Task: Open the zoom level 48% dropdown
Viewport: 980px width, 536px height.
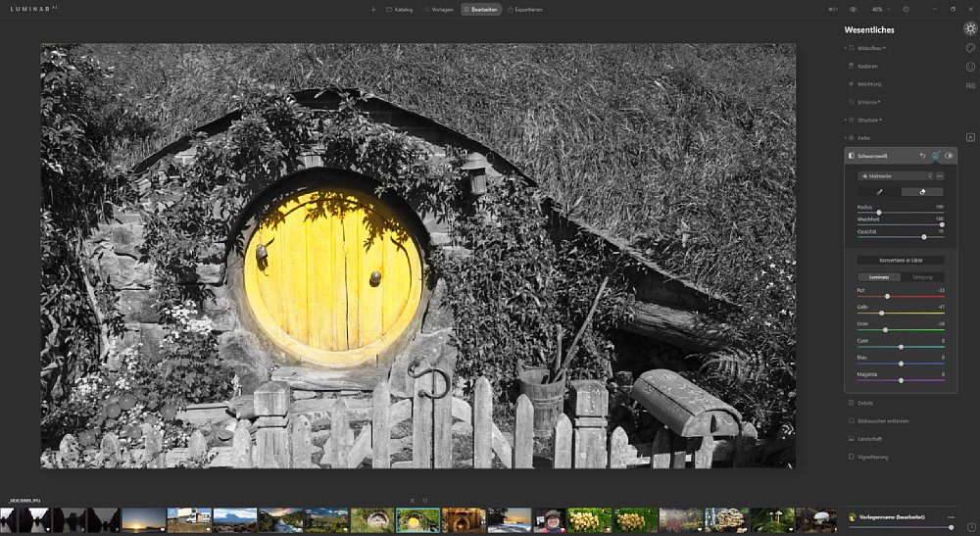Action: 879,10
